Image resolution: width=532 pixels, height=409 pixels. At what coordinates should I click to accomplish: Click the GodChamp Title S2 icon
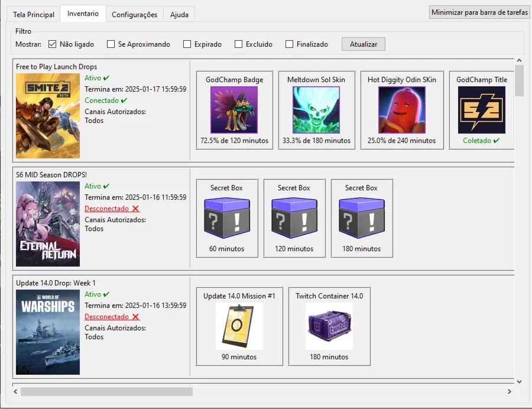pos(481,110)
